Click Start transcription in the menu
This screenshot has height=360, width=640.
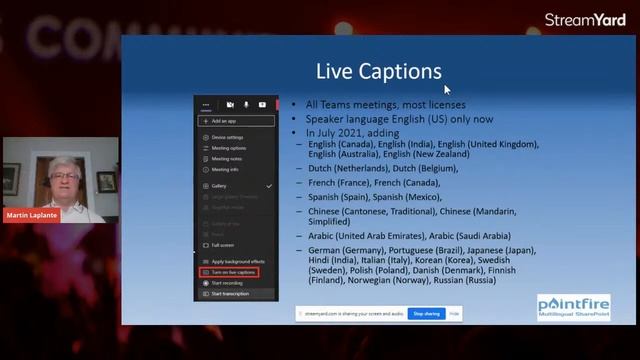click(236, 293)
